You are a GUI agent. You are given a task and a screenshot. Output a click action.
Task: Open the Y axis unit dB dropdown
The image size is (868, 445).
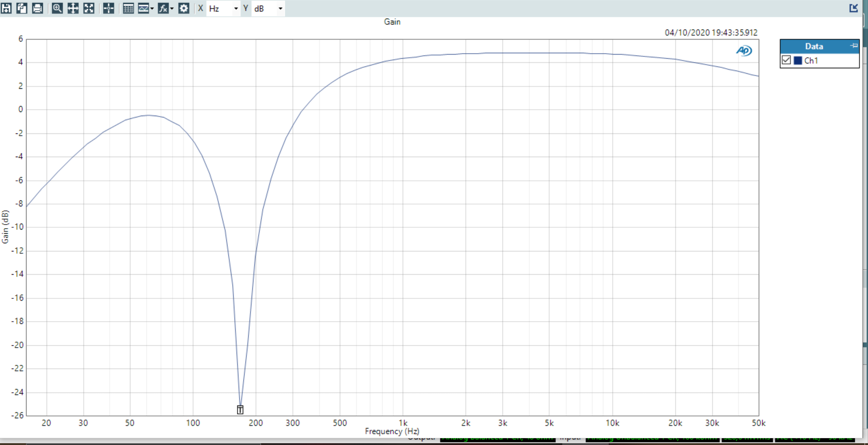pos(268,9)
